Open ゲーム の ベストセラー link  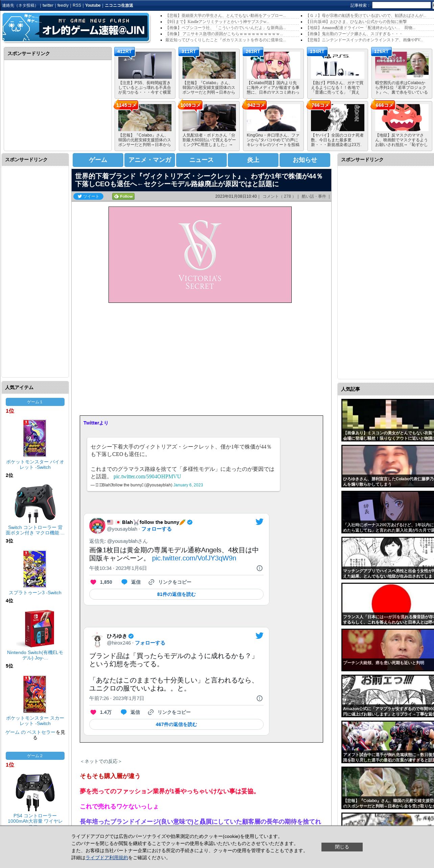coord(30,732)
